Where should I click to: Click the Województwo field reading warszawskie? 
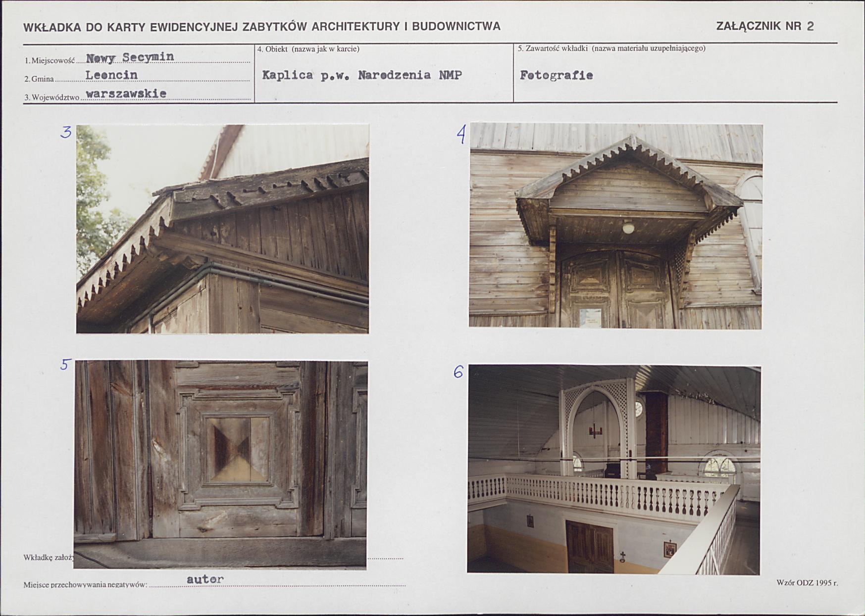point(137,94)
